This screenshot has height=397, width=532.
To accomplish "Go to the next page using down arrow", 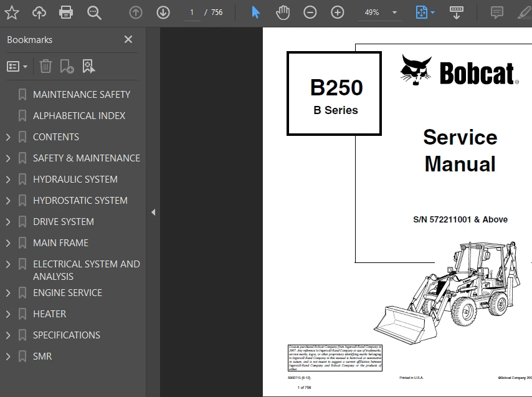I will click(x=163, y=12).
